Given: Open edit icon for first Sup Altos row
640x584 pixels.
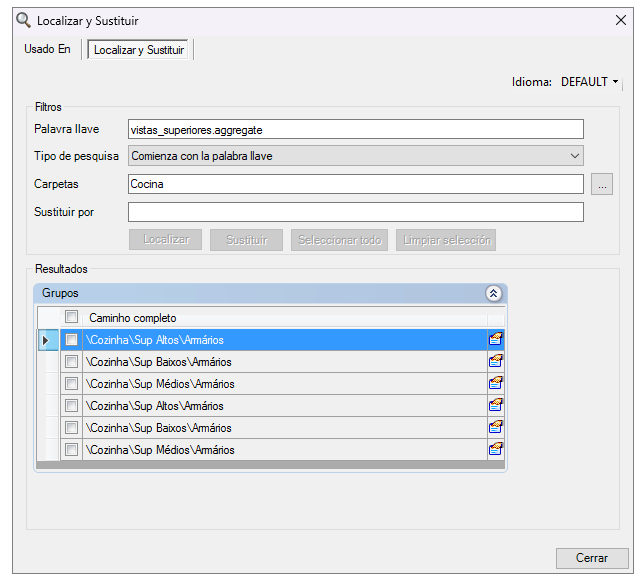Looking at the screenshot, I should 495,340.
